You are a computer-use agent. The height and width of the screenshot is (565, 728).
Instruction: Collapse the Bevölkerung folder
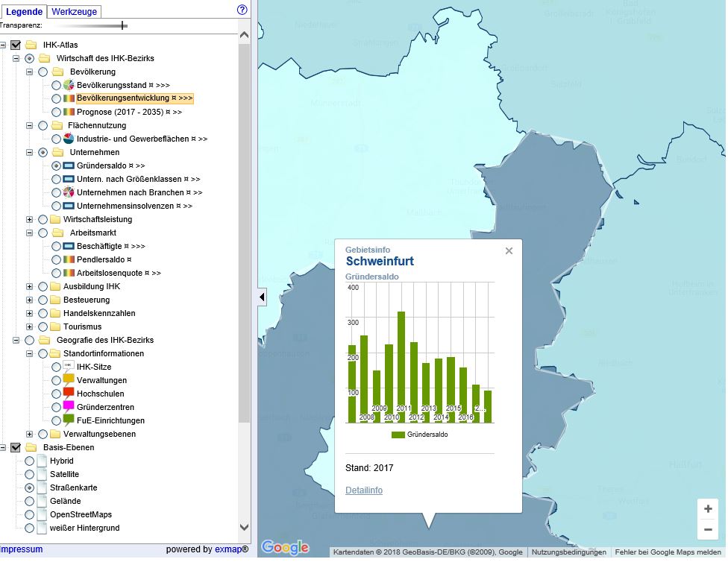[30, 72]
